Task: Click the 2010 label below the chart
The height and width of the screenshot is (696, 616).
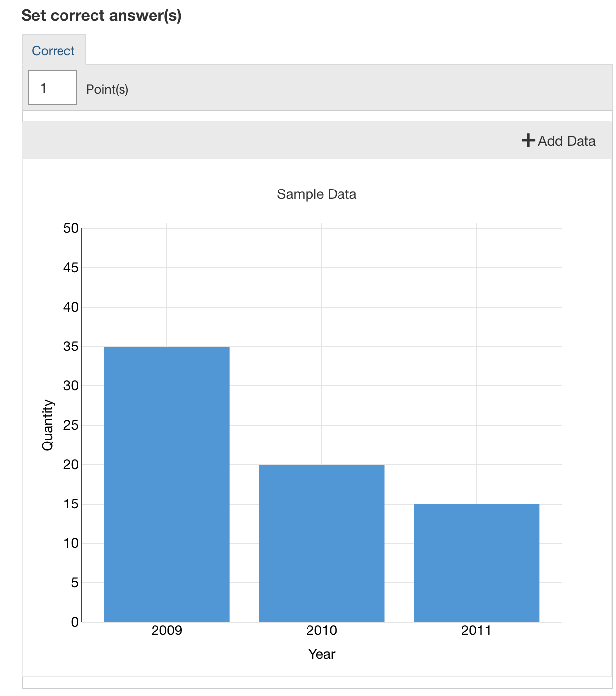Action: pyautogui.click(x=322, y=630)
